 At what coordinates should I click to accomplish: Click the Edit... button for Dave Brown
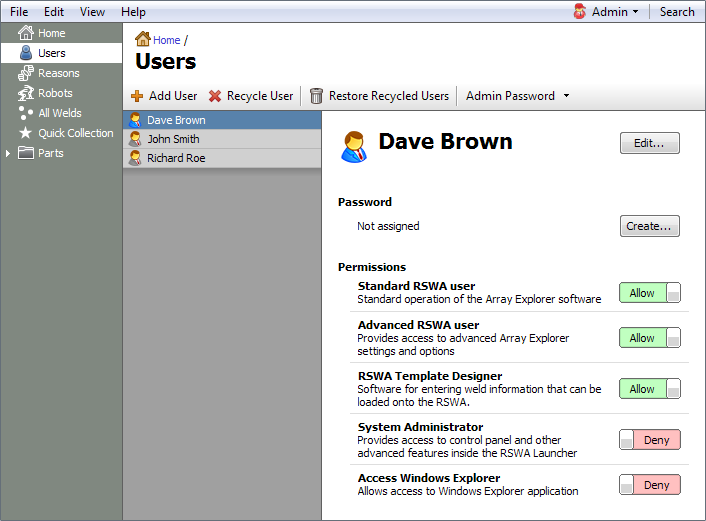650,143
